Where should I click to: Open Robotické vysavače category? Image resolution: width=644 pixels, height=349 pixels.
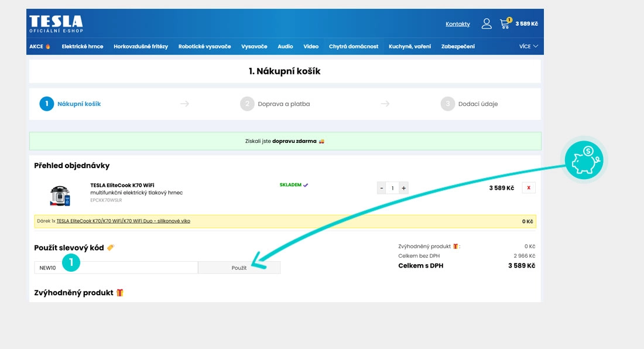coord(204,46)
